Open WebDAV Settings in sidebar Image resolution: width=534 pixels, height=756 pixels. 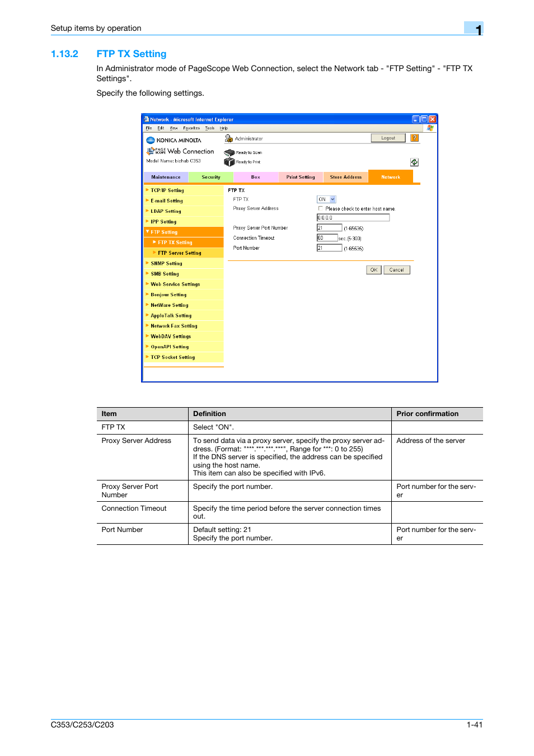click(x=184, y=337)
